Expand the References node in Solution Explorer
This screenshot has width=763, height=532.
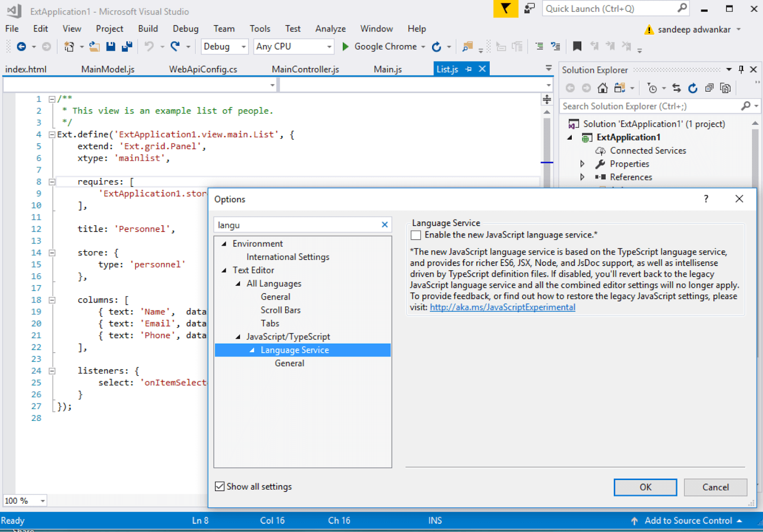[x=582, y=177]
